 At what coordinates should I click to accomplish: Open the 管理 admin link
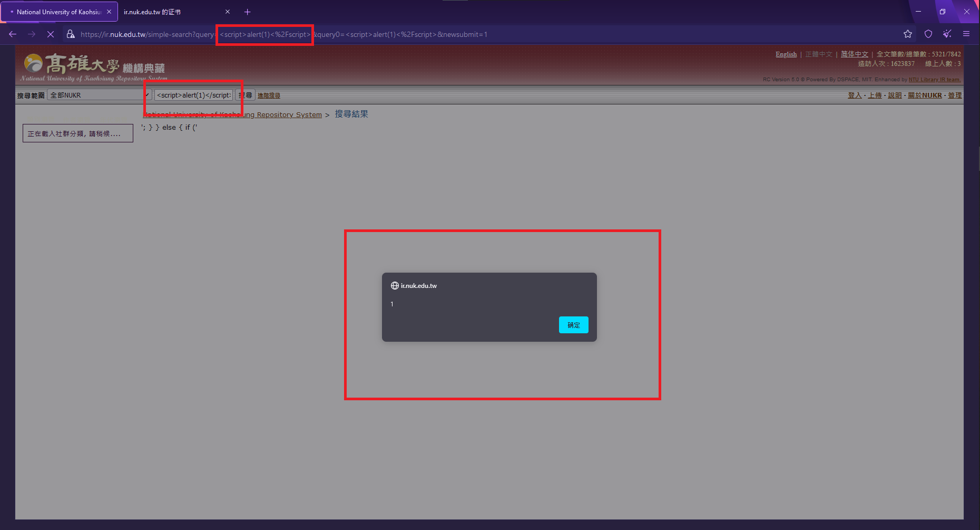pos(955,95)
